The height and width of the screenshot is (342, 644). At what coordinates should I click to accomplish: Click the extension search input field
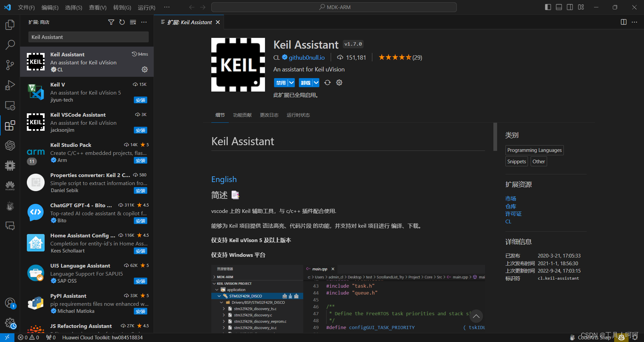[x=89, y=37]
